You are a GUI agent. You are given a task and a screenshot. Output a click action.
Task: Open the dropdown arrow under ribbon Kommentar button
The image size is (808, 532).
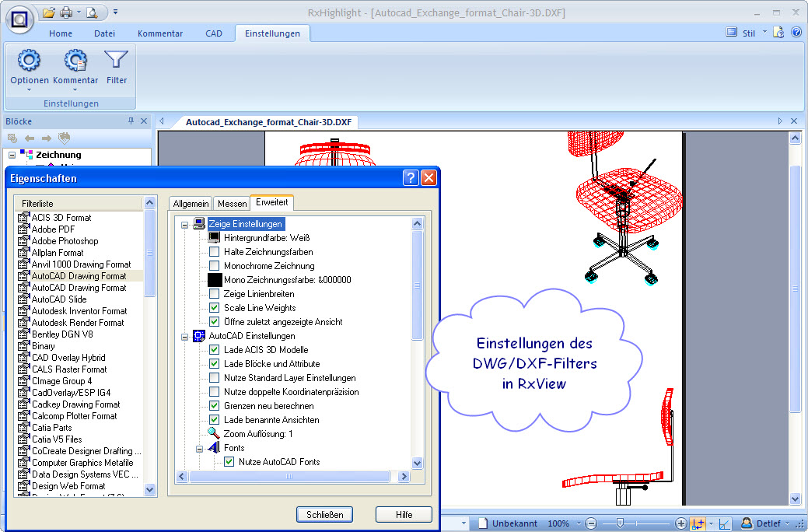tap(75, 90)
